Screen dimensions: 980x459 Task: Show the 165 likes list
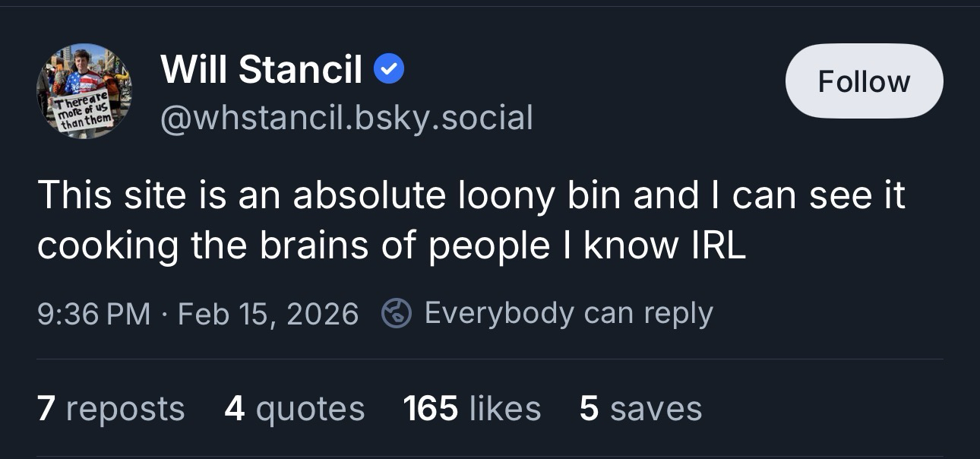[472, 408]
